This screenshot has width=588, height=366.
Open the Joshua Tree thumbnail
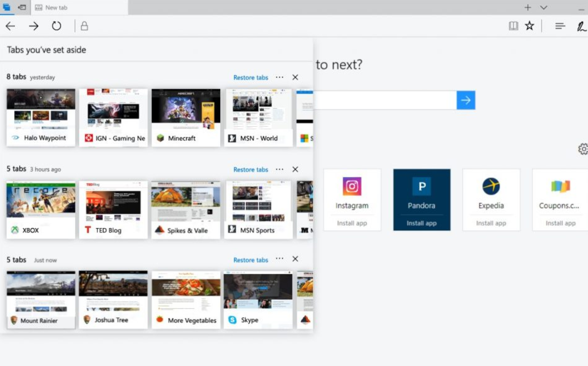pyautogui.click(x=113, y=300)
